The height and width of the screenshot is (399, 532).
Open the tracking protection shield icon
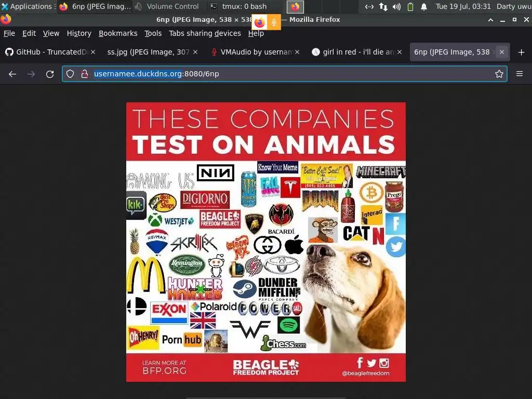coord(70,74)
